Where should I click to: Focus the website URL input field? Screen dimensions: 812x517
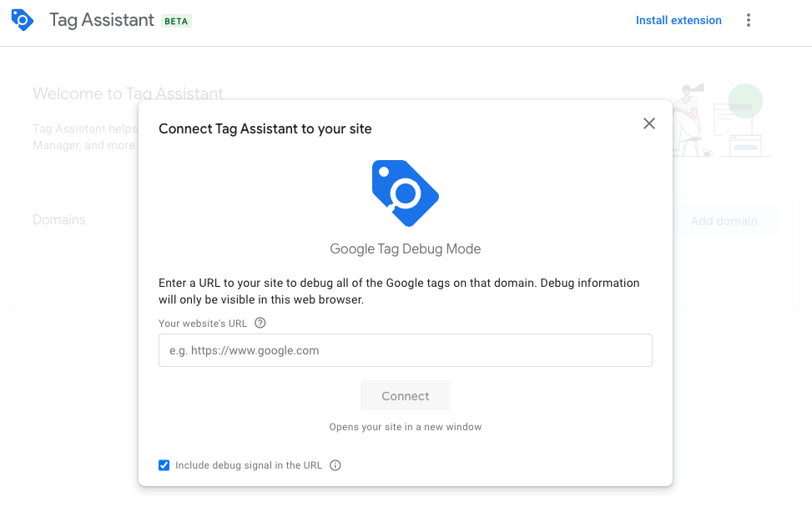point(406,350)
